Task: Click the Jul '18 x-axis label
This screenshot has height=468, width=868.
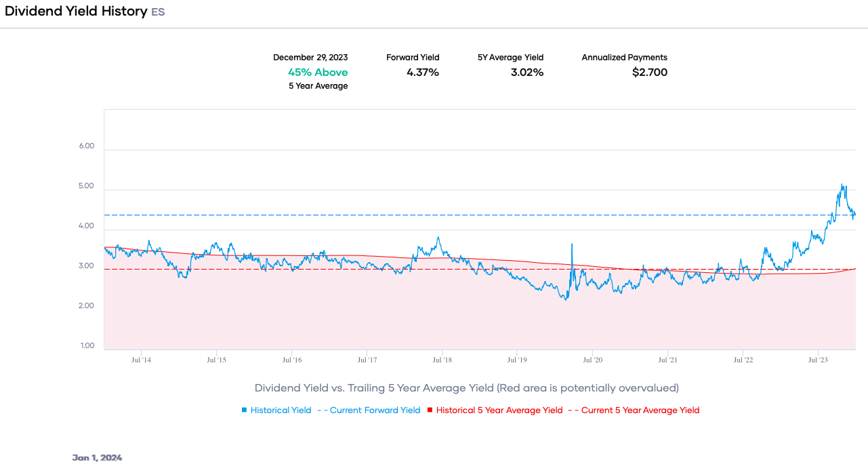Action: (442, 360)
